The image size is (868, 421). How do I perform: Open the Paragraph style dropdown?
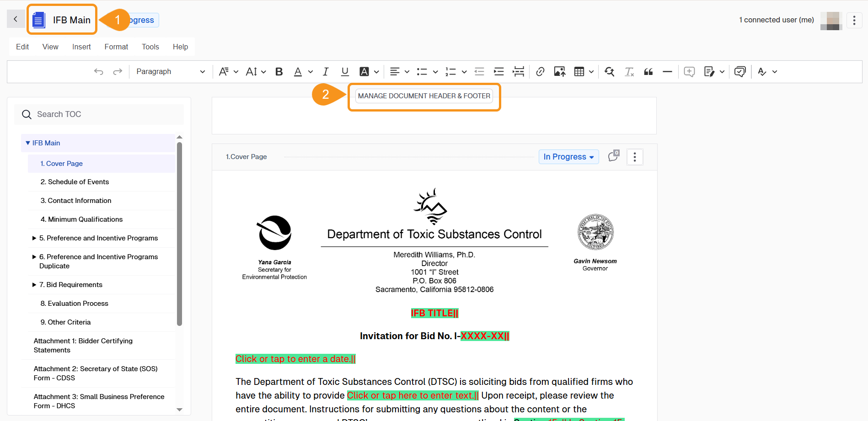point(171,71)
